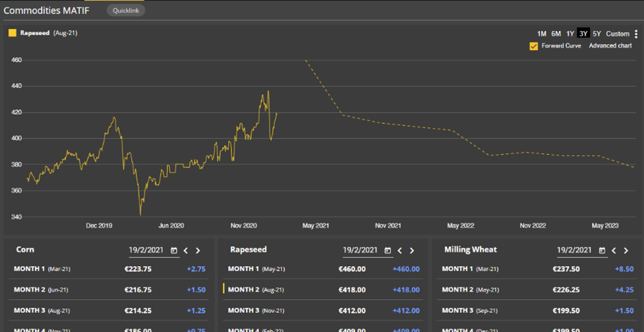The image size is (644, 332).
Task: Go to previous date in Rapeseed panel
Action: (399, 251)
